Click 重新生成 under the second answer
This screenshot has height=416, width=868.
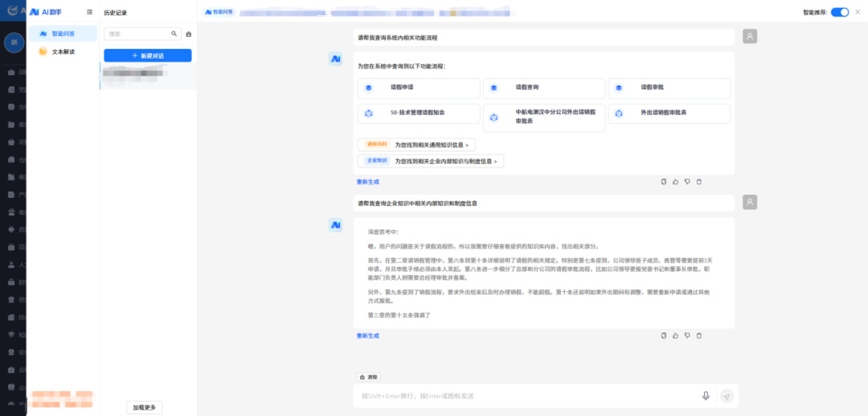point(368,336)
